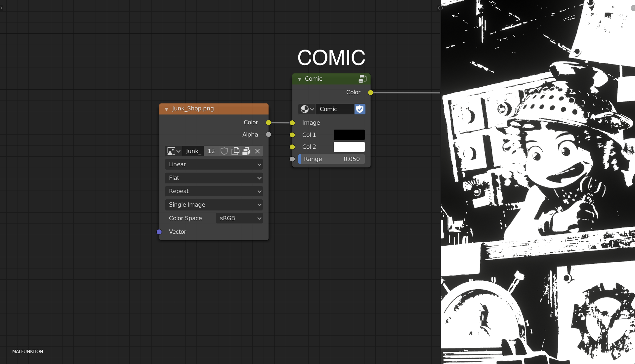The height and width of the screenshot is (364, 635).
Task: Open the Linear interpolation dropdown
Action: 214,164
